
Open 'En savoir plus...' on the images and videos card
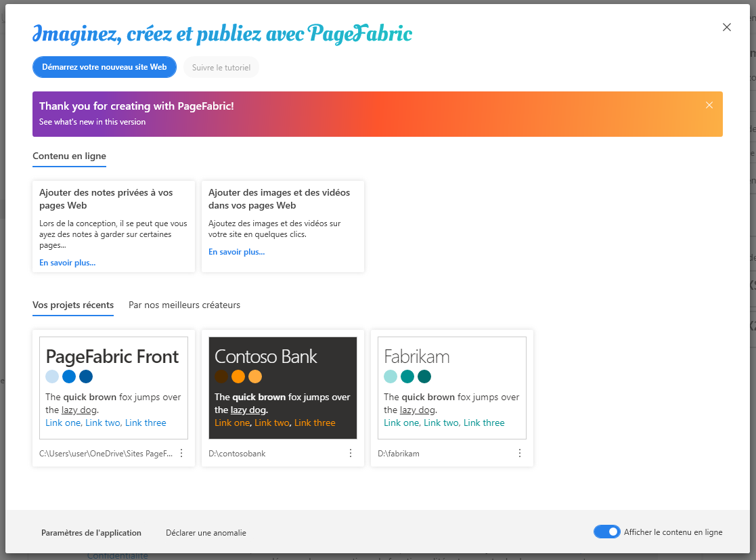[236, 251]
